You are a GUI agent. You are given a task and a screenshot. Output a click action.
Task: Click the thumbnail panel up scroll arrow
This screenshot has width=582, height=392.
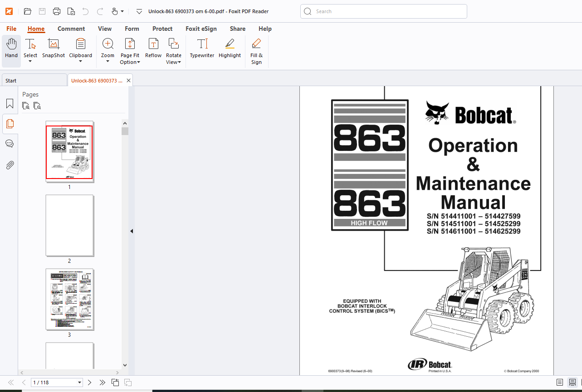pos(125,123)
